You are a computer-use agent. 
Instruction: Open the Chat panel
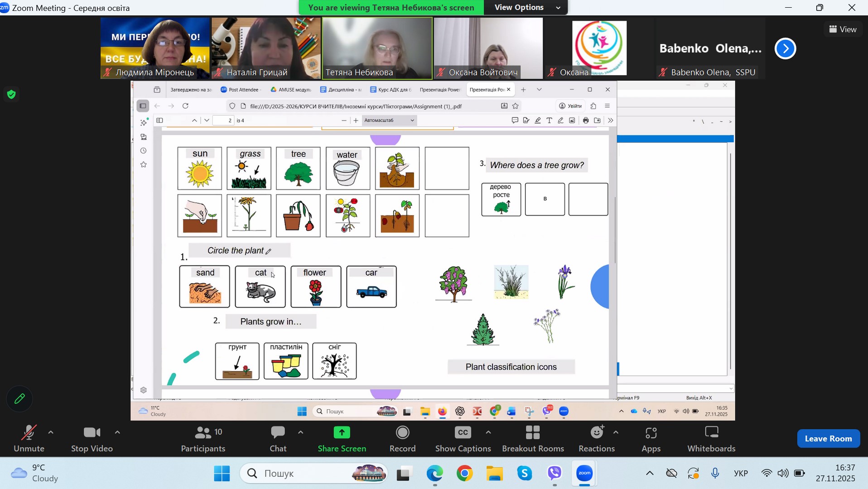(278, 439)
